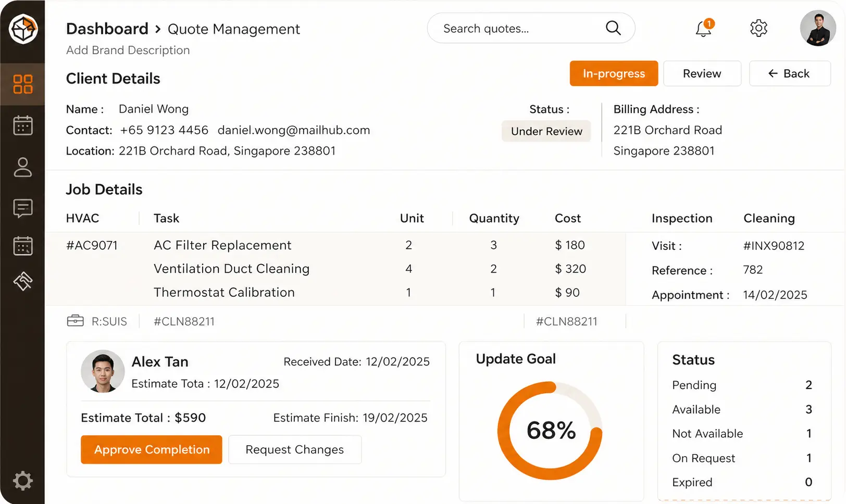Click the Cost column header
The image size is (846, 504).
pos(567,218)
